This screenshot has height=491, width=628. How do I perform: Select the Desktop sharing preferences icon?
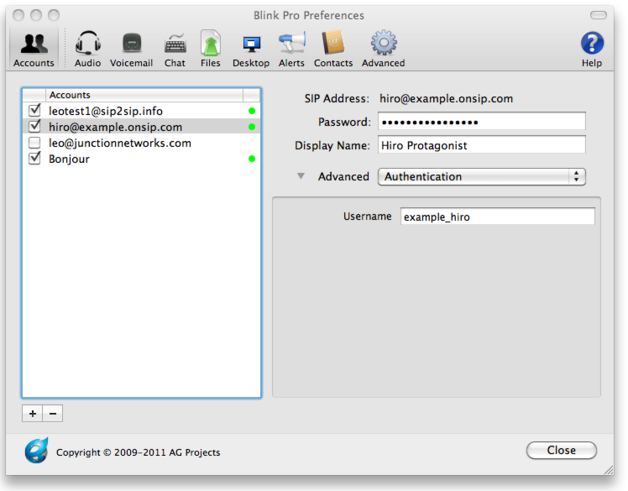tap(251, 48)
